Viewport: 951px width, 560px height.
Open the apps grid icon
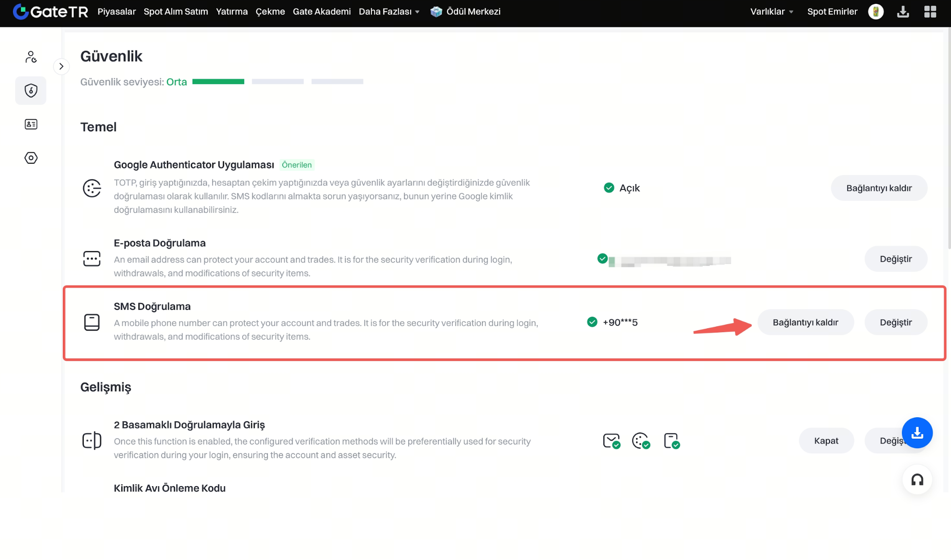tap(930, 11)
